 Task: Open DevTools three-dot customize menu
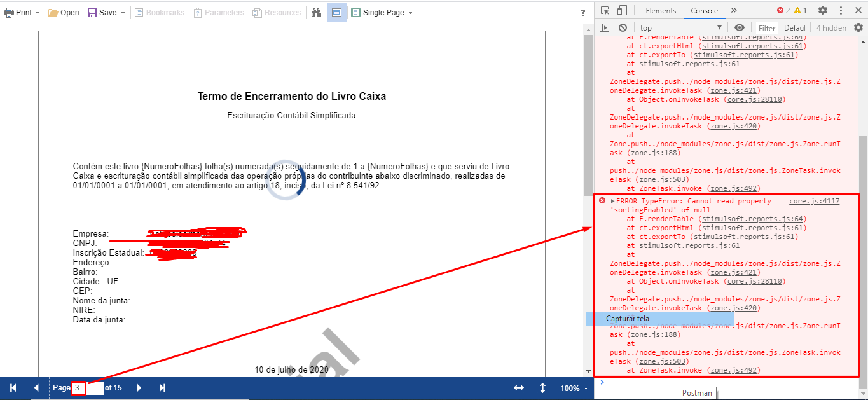(842, 10)
